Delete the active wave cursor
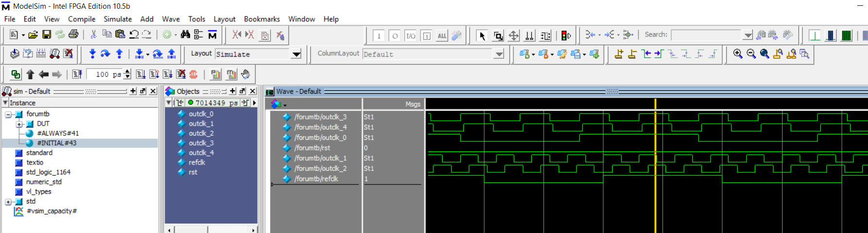The height and width of the screenshot is (233, 868). pos(632,54)
